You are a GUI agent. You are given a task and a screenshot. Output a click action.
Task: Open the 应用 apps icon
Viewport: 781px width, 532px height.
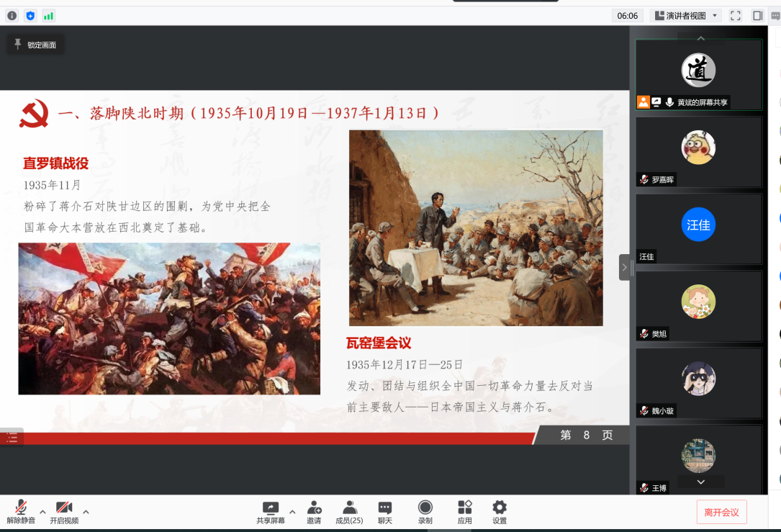tap(465, 511)
